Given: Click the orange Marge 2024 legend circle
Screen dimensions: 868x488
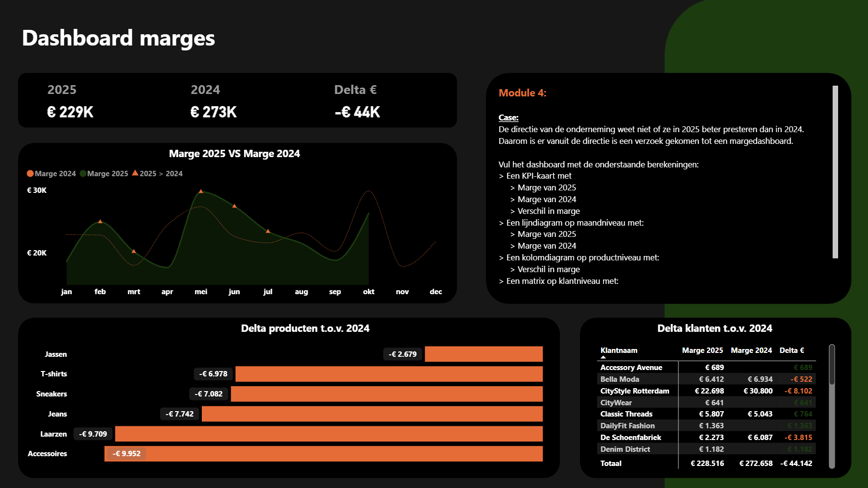Looking at the screenshot, I should pos(30,174).
